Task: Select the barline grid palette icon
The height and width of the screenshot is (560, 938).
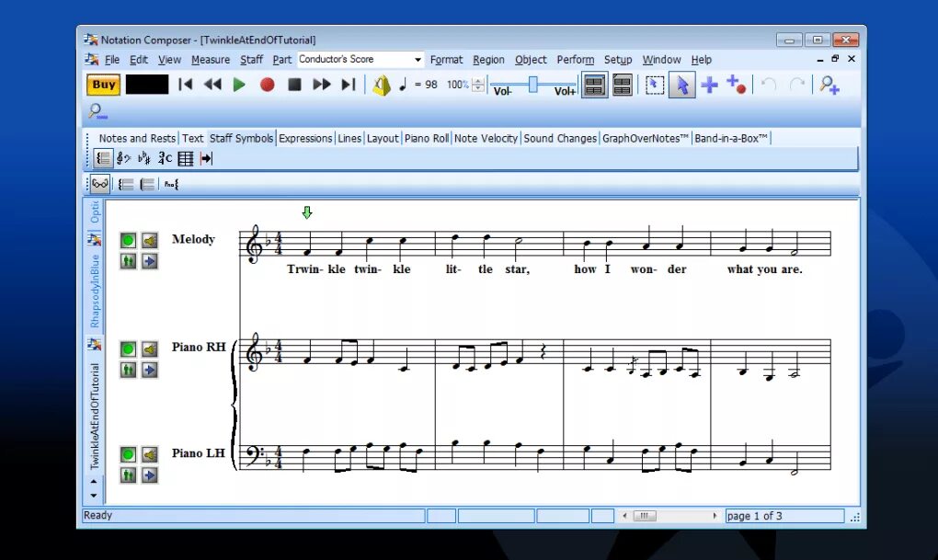Action: point(186,158)
